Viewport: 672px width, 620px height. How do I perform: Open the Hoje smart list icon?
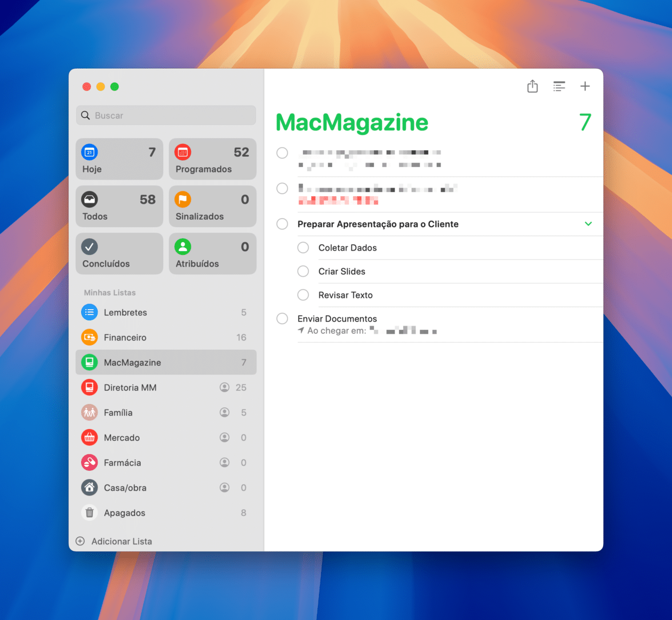coord(90,152)
